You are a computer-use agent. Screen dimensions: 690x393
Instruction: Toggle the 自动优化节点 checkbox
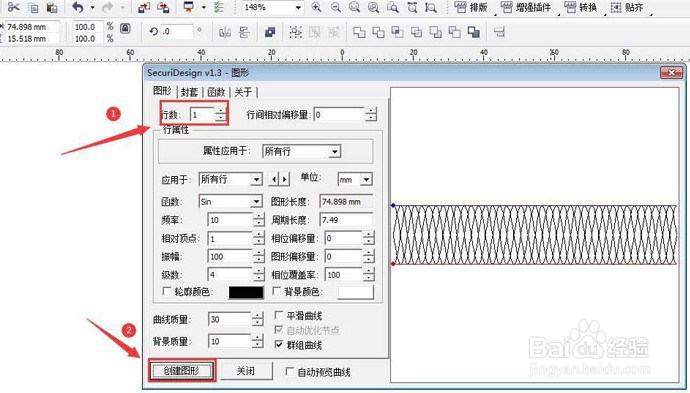coord(279,330)
